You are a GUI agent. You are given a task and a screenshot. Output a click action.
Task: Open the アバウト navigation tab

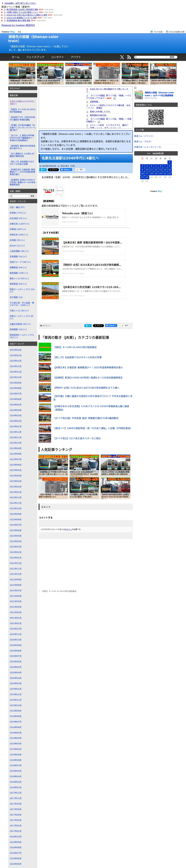tap(76, 57)
